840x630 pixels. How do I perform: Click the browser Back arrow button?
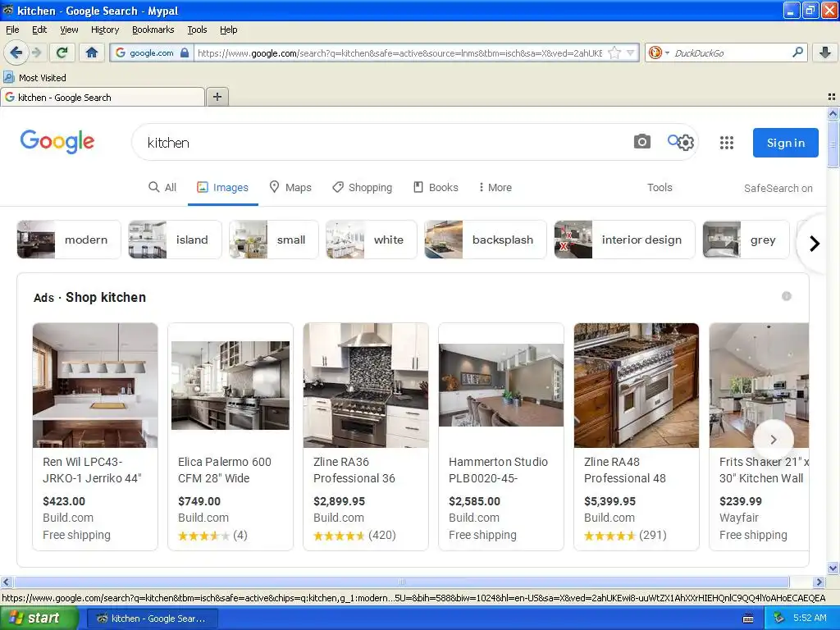coord(16,52)
